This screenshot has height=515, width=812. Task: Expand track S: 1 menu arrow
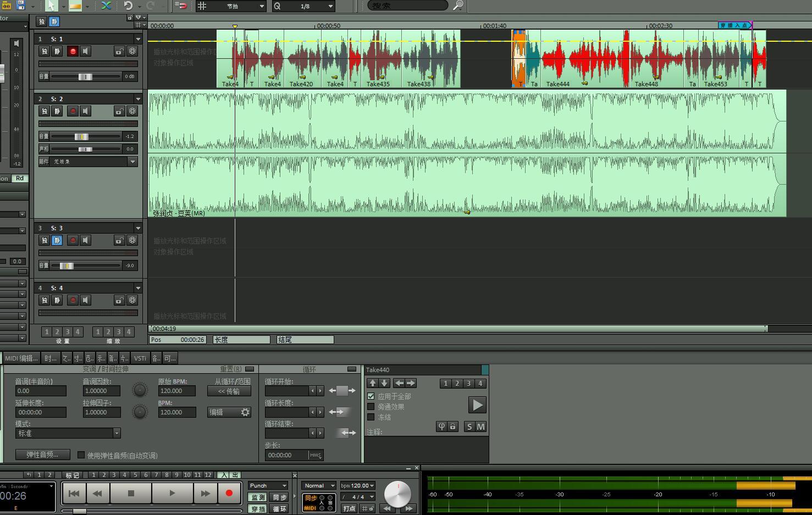(x=138, y=39)
